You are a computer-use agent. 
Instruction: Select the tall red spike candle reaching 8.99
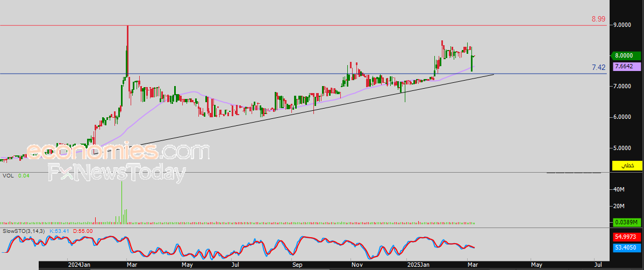coord(127,52)
